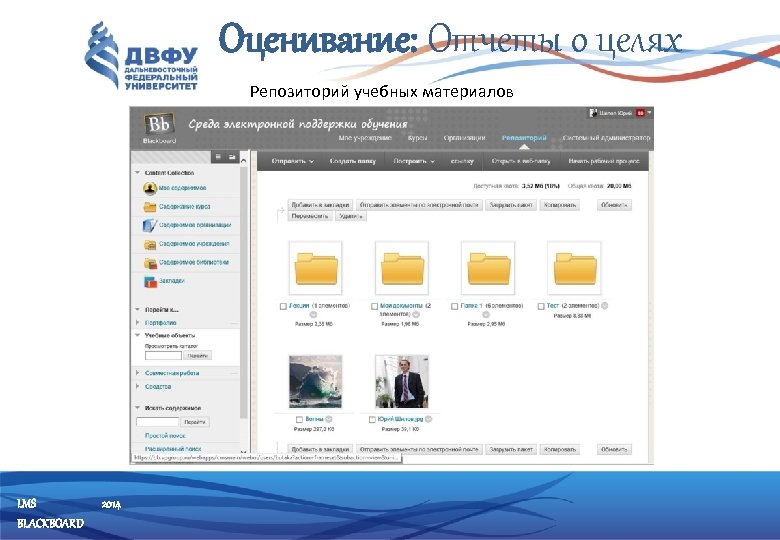Viewport: 780px width, 540px height.
Task: Open user menu arrow in top corner
Action: (x=649, y=113)
